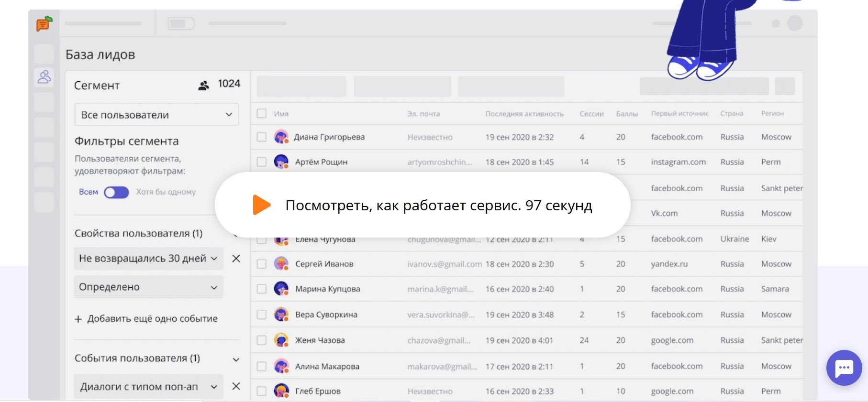Click the segment users count icon

(x=204, y=86)
